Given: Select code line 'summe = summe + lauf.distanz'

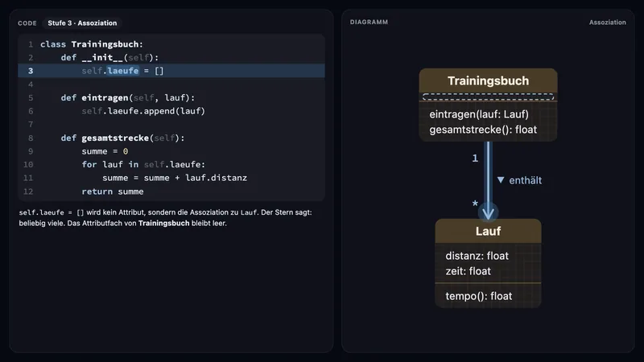Looking at the screenshot, I should point(175,178).
